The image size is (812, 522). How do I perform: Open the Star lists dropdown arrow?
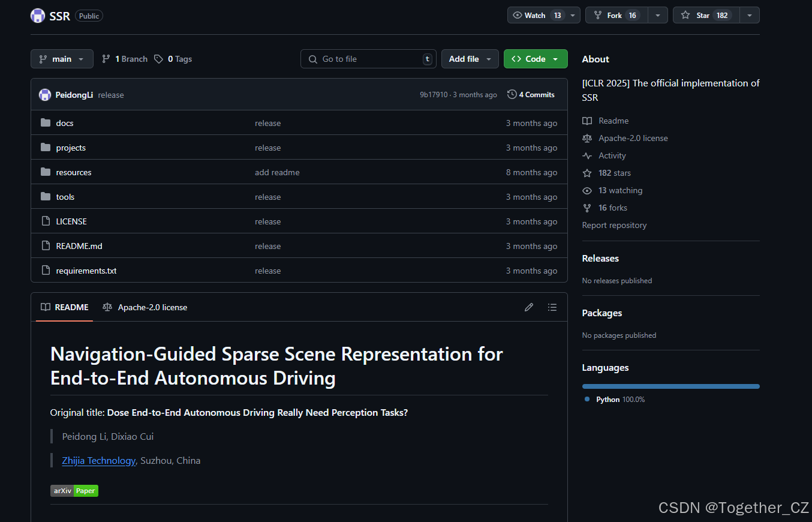750,16
